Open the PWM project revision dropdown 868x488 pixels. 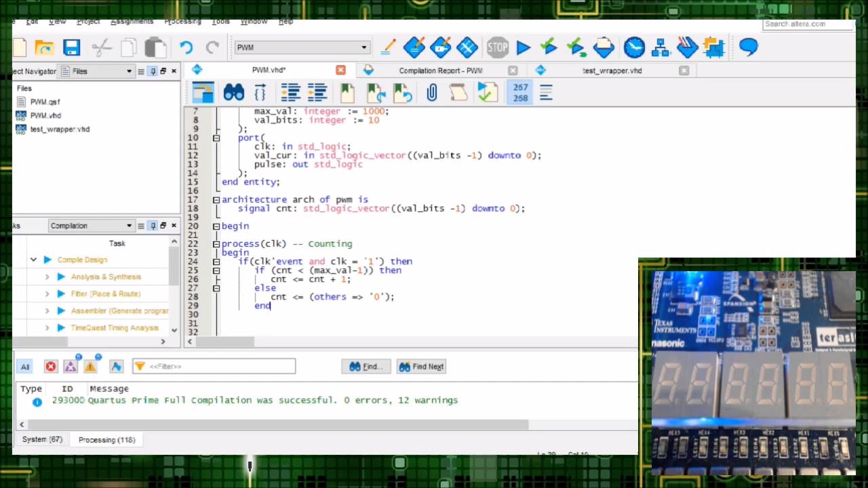[x=302, y=47]
